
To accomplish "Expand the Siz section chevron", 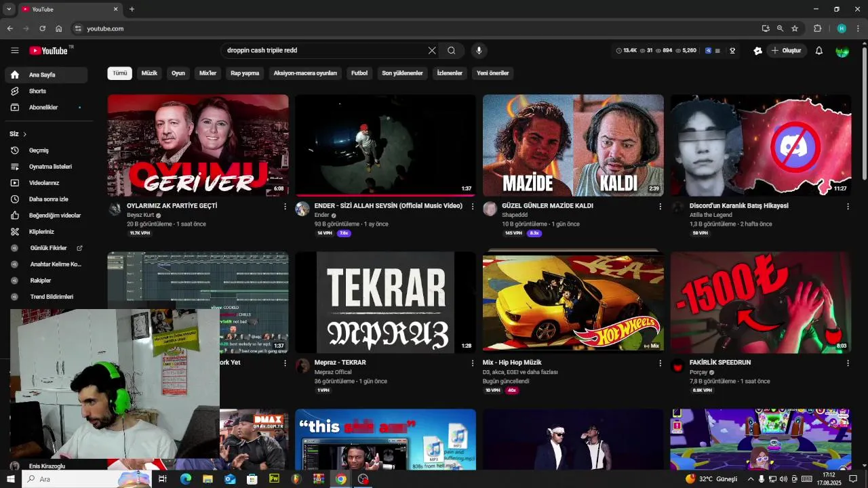I will [25, 134].
